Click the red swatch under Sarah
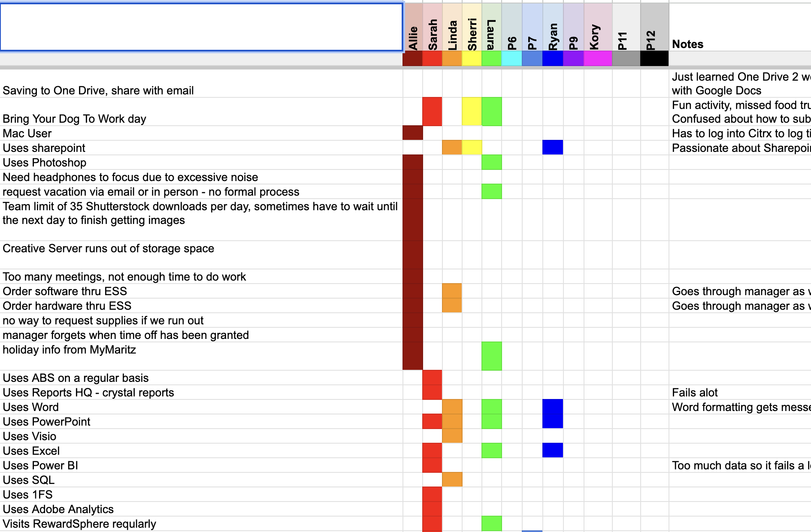Image resolution: width=811 pixels, height=532 pixels. pos(433,58)
